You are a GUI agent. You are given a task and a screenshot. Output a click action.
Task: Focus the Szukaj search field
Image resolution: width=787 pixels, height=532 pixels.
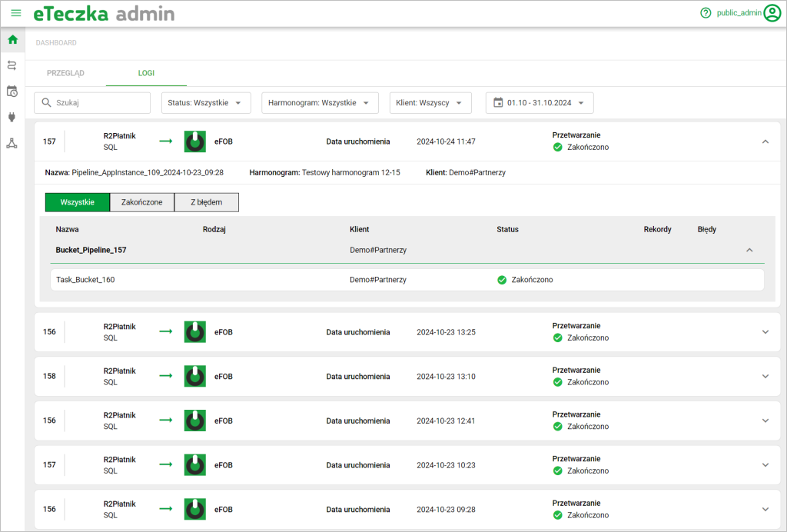(92, 102)
